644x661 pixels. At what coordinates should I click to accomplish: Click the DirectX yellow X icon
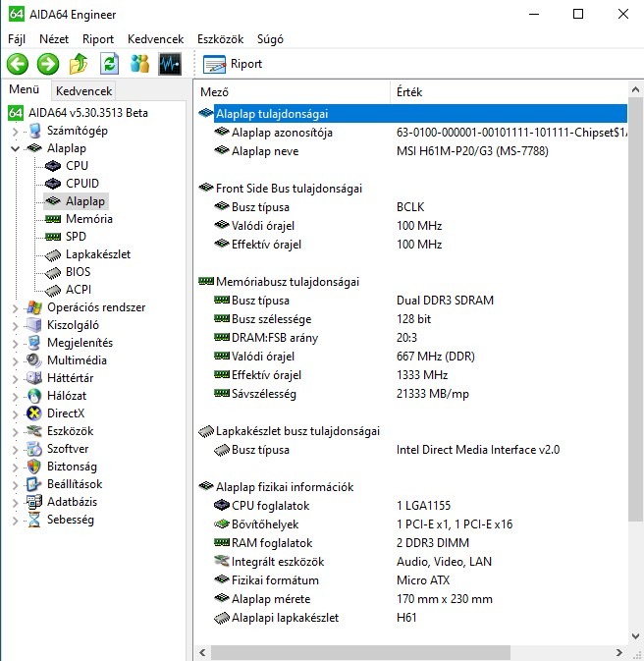(34, 413)
